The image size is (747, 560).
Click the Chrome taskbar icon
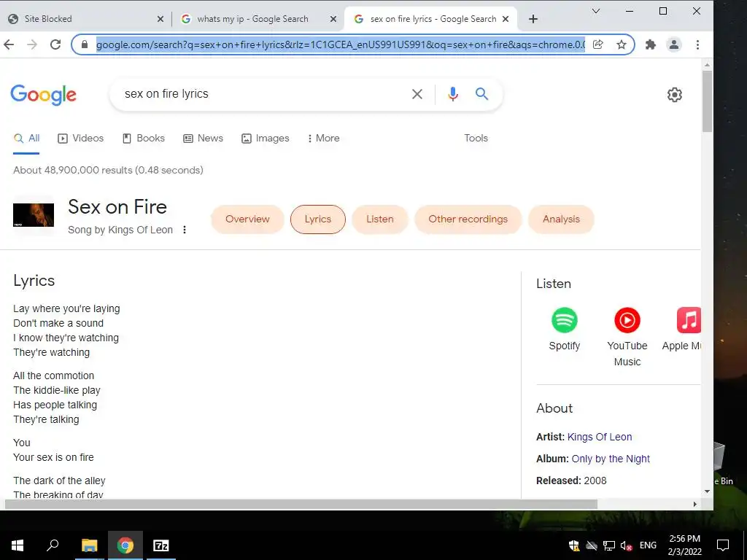click(x=125, y=545)
